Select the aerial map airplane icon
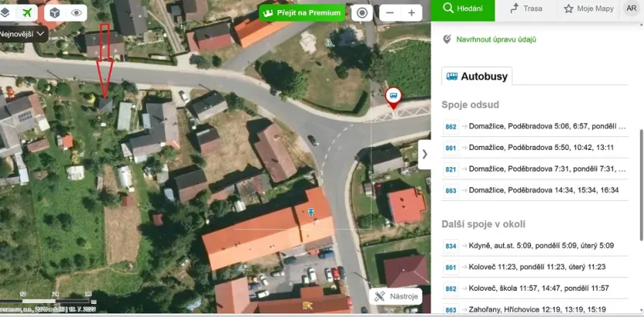Screen dimensions: 644x317 pos(29,13)
